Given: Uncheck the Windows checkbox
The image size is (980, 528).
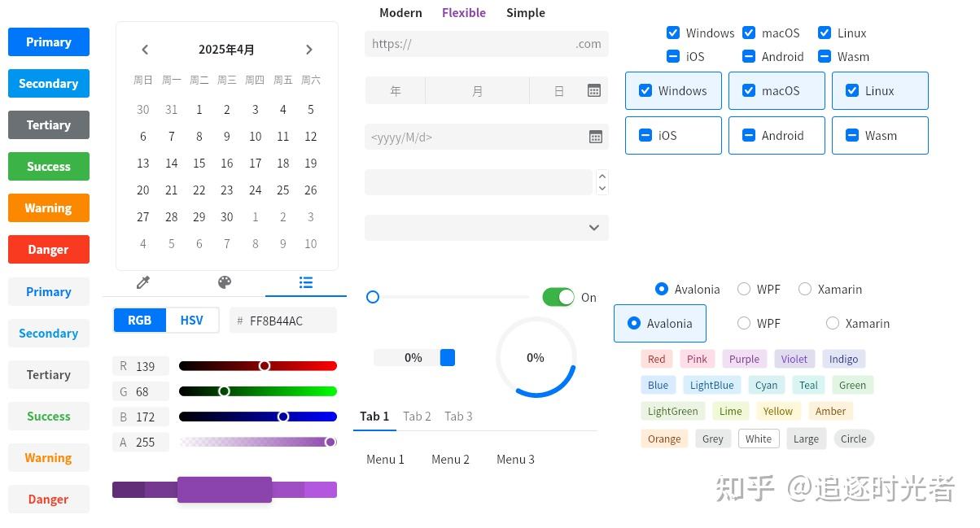Looking at the screenshot, I should pos(673,33).
